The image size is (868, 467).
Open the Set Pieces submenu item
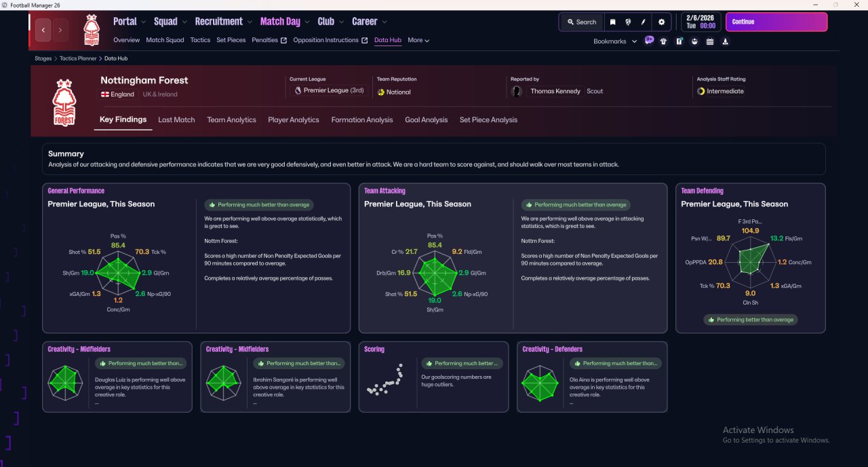[x=231, y=40]
